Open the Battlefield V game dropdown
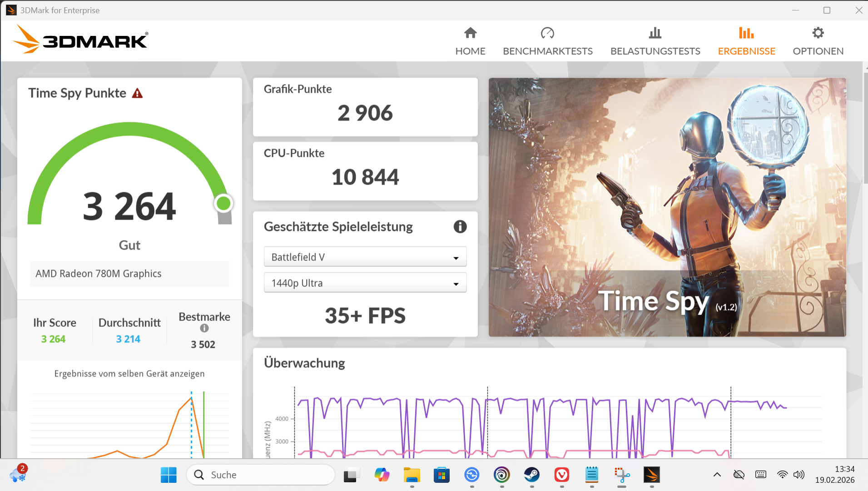The height and width of the screenshot is (491, 868). (x=365, y=257)
